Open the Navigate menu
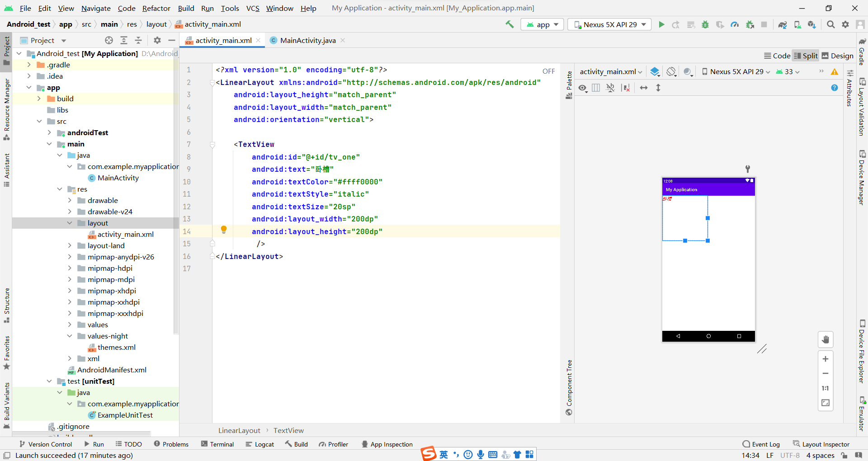The image size is (868, 461). (x=95, y=8)
